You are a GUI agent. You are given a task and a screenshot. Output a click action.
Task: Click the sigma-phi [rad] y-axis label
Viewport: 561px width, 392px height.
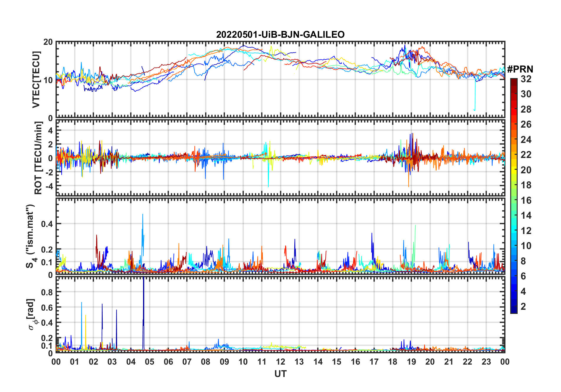coord(32,314)
